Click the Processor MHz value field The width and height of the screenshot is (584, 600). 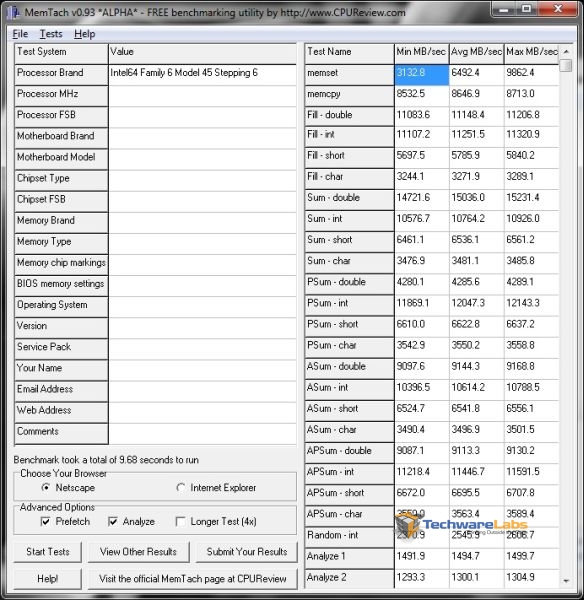[202, 96]
